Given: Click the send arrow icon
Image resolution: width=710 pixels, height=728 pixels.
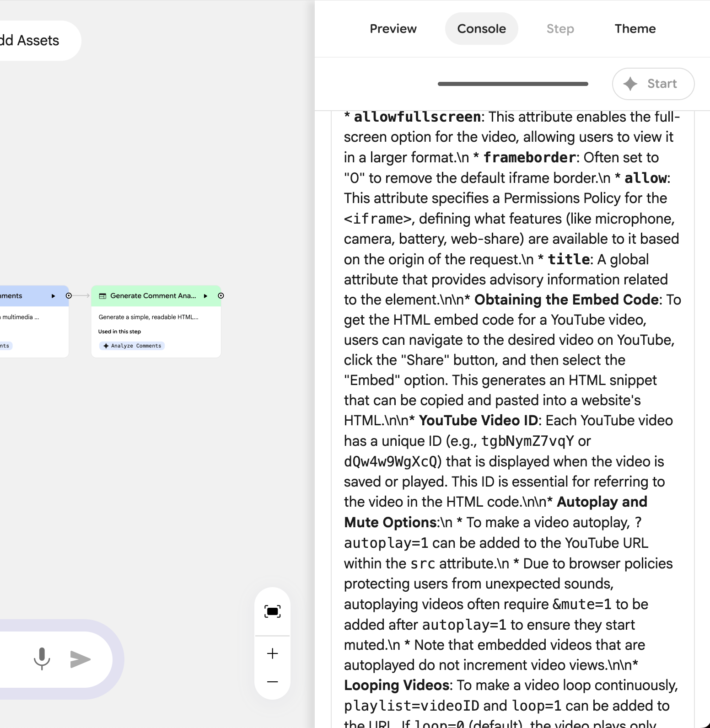Looking at the screenshot, I should (81, 659).
